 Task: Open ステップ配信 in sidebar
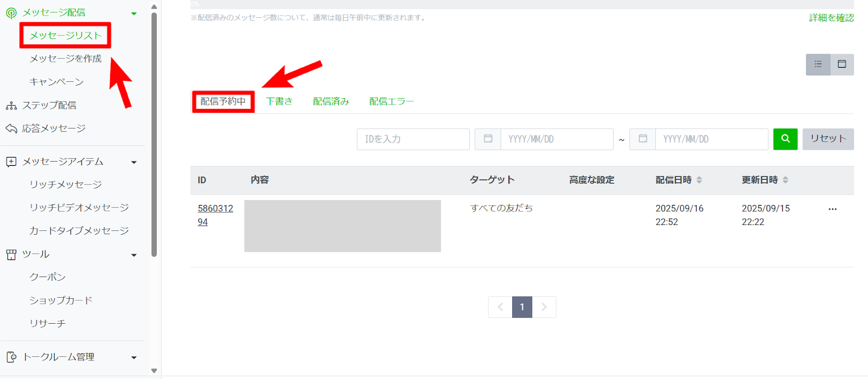[49, 105]
